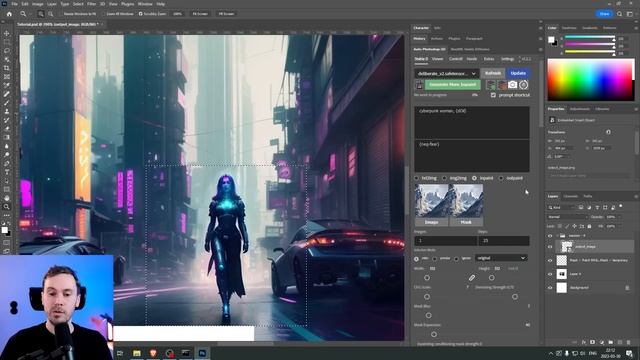Image resolution: width=640 pixels, height=360 pixels.
Task: Click the cyberpunk woman prompt text box
Action: tap(472, 122)
